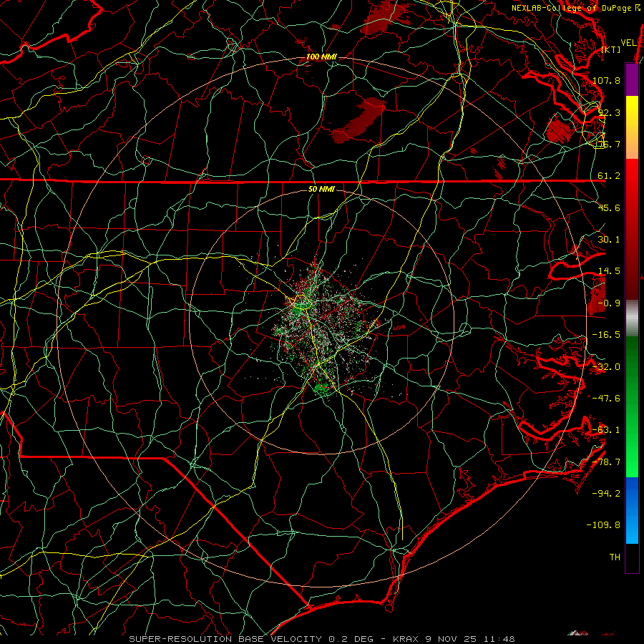Click the -78.7 legend value
Screen dimensions: 644x644
(x=606, y=462)
